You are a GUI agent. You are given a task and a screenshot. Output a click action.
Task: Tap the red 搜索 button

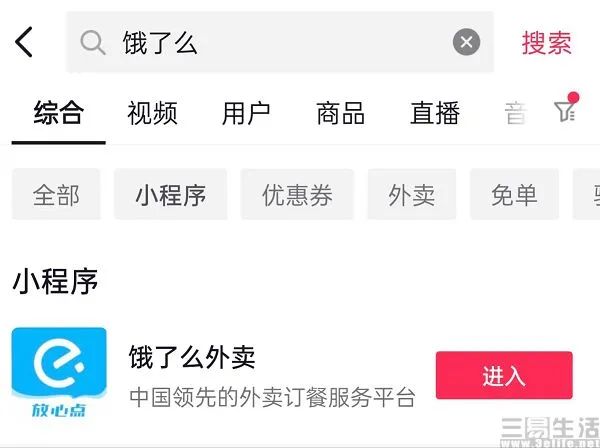547,43
